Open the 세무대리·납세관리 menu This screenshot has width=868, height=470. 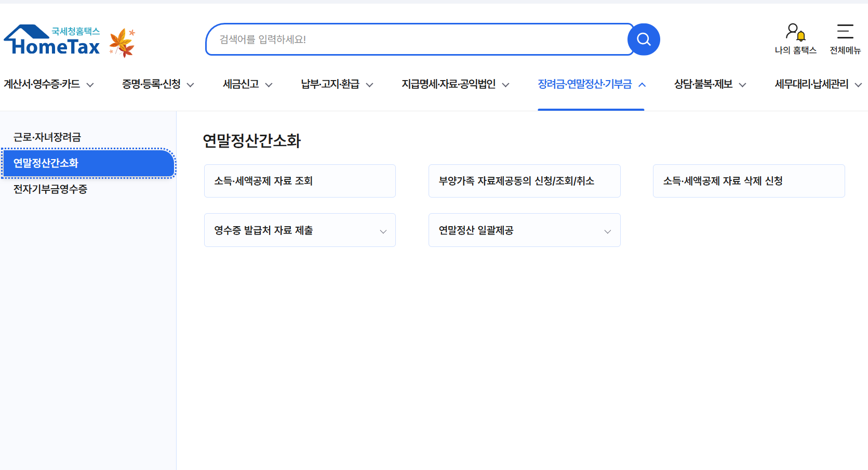tap(811, 84)
